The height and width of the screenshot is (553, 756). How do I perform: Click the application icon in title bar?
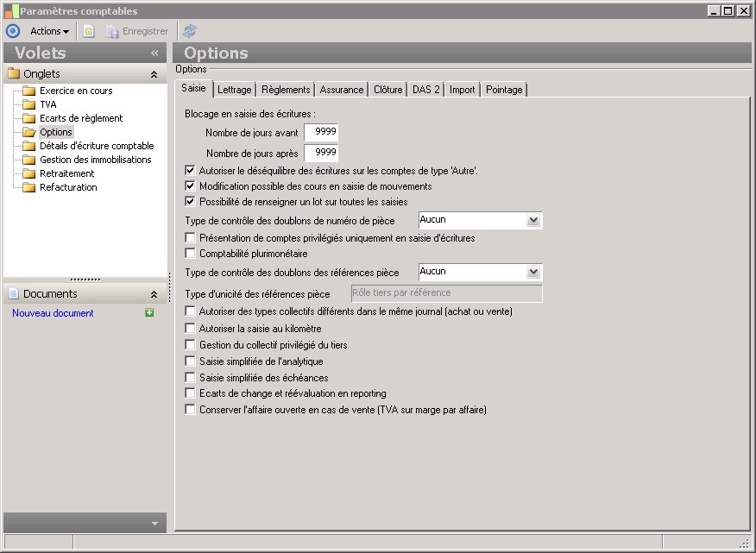click(x=11, y=11)
